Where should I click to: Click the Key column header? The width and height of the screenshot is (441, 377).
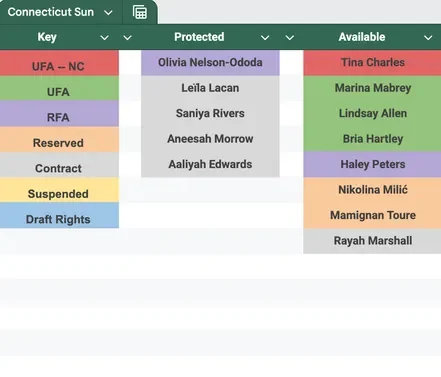click(47, 37)
